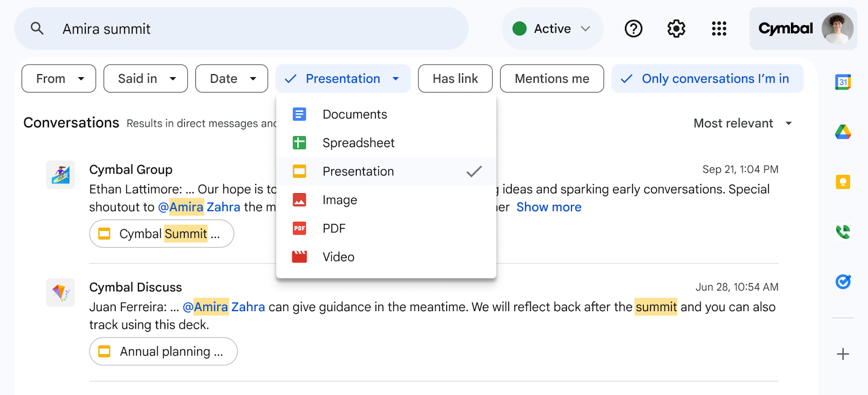Open the Said in filter dropdown

click(146, 79)
